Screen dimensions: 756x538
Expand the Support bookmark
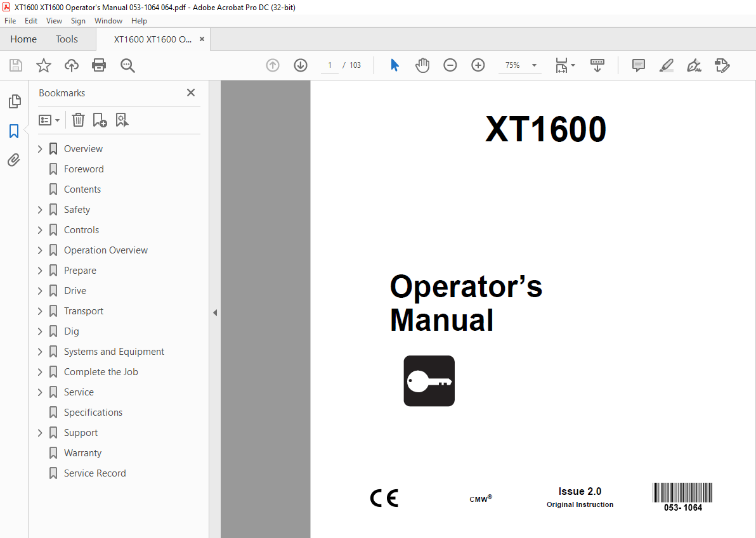pos(40,433)
